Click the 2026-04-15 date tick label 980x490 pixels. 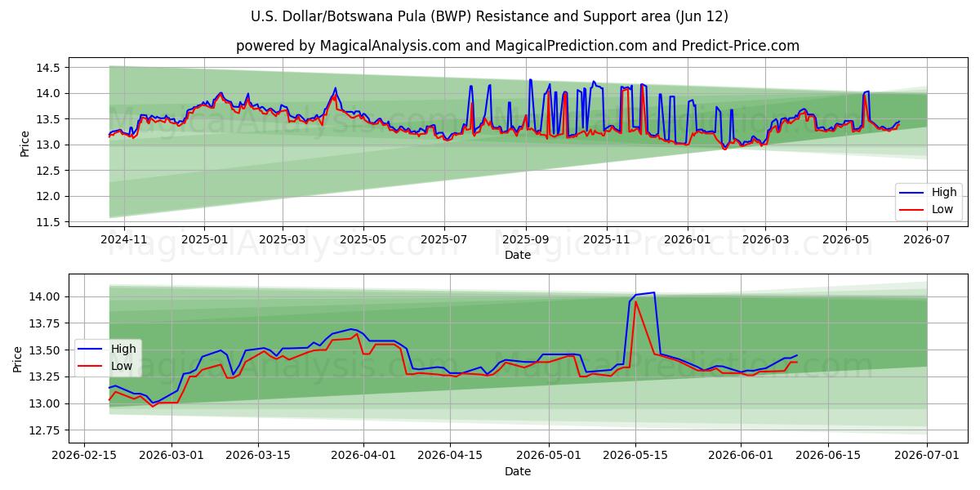point(450,456)
